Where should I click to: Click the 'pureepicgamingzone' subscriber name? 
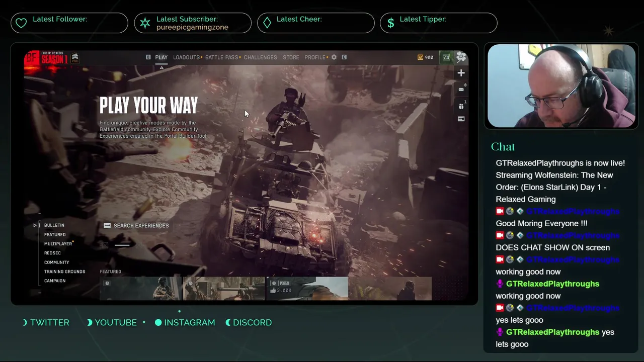click(192, 27)
